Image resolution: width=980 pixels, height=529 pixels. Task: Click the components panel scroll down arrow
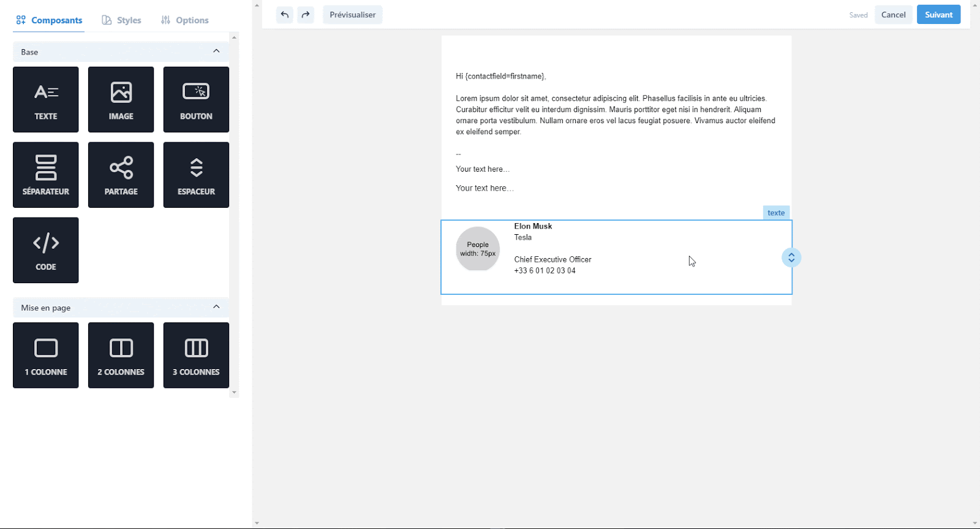tap(234, 392)
